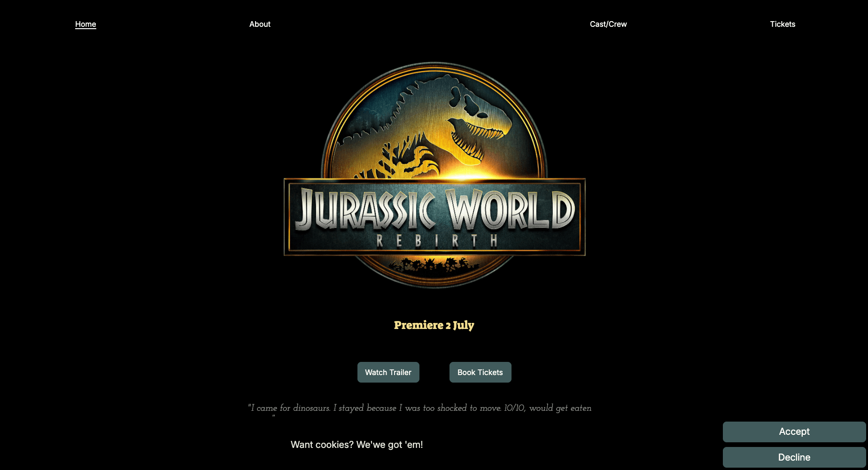Click the 'I came for dinosaurs' quote
This screenshot has width=868, height=470.
tap(419, 410)
